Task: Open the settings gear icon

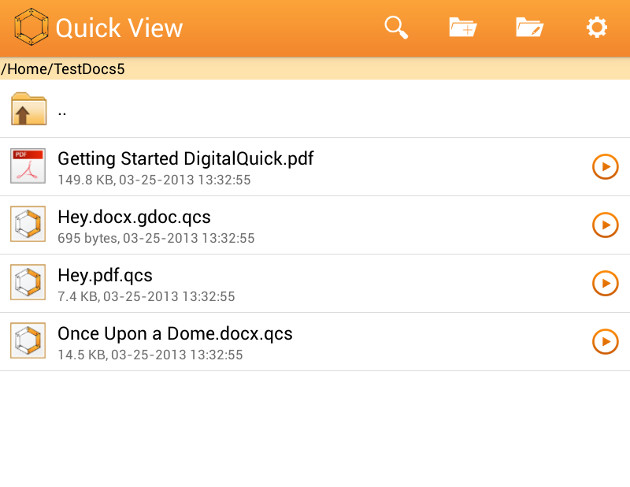Action: [597, 27]
